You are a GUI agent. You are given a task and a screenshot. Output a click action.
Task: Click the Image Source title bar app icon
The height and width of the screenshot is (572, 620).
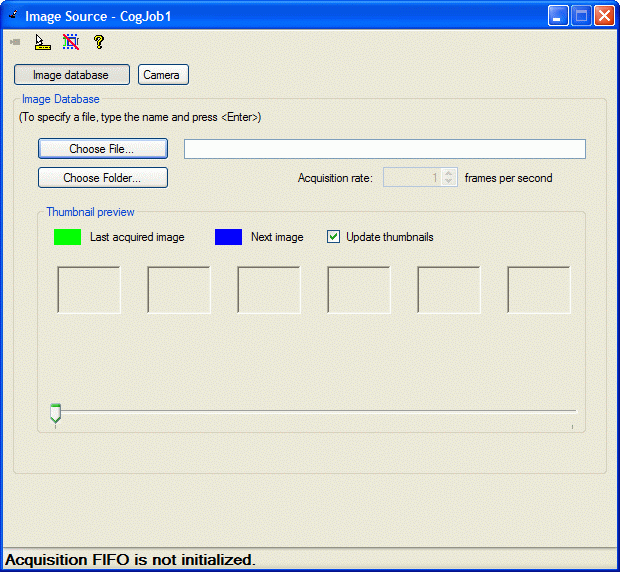point(13,15)
